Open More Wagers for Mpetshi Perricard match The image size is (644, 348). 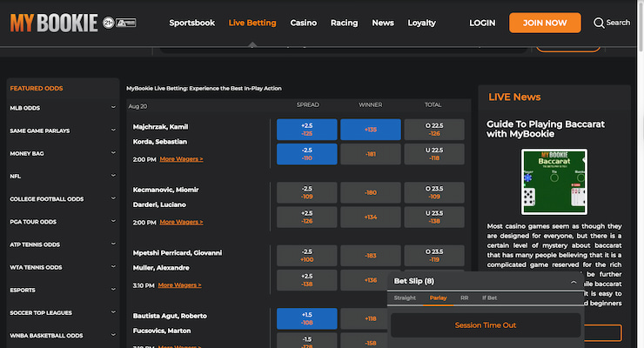pyautogui.click(x=179, y=284)
